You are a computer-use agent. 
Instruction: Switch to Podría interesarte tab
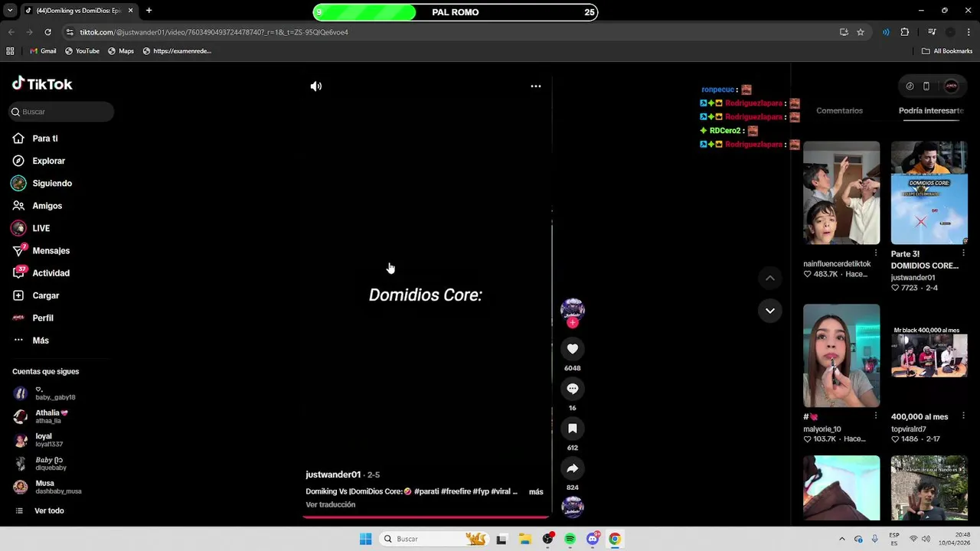coord(931,111)
